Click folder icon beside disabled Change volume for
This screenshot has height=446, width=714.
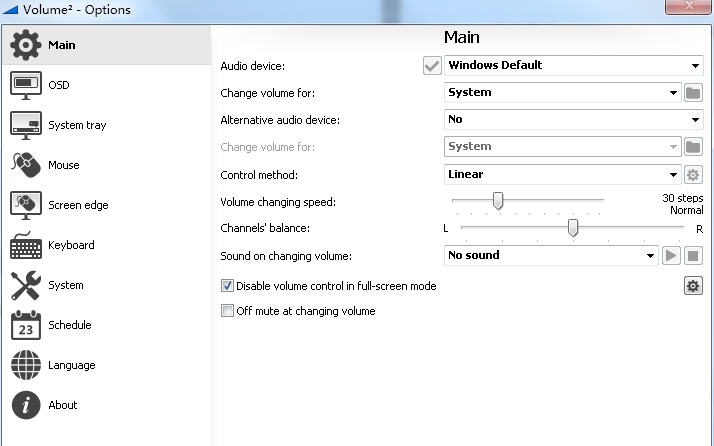pyautogui.click(x=693, y=147)
